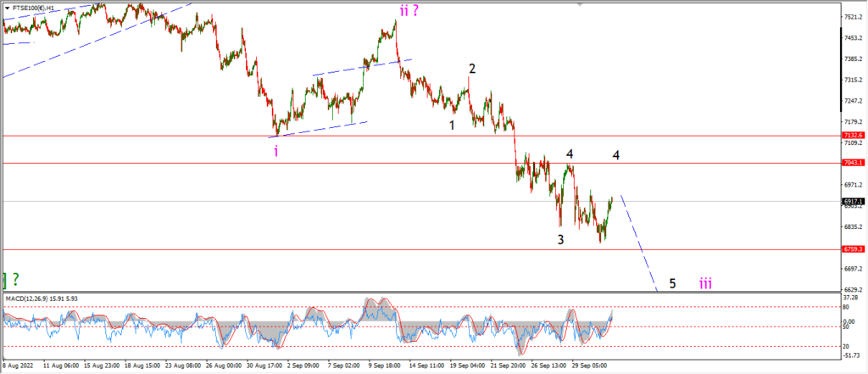The width and height of the screenshot is (868, 374).
Task: Click the current price label 6917.1
Action: point(853,202)
